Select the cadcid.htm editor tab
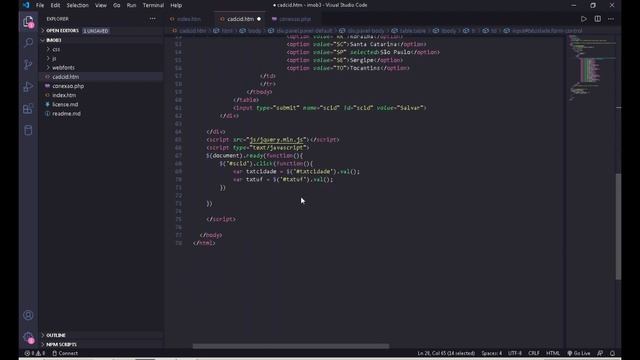 (240, 19)
